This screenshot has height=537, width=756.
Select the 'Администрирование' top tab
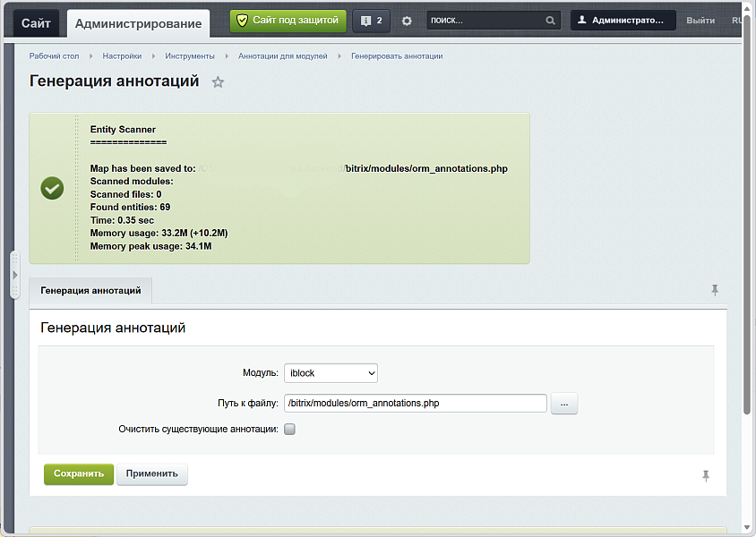(x=138, y=22)
